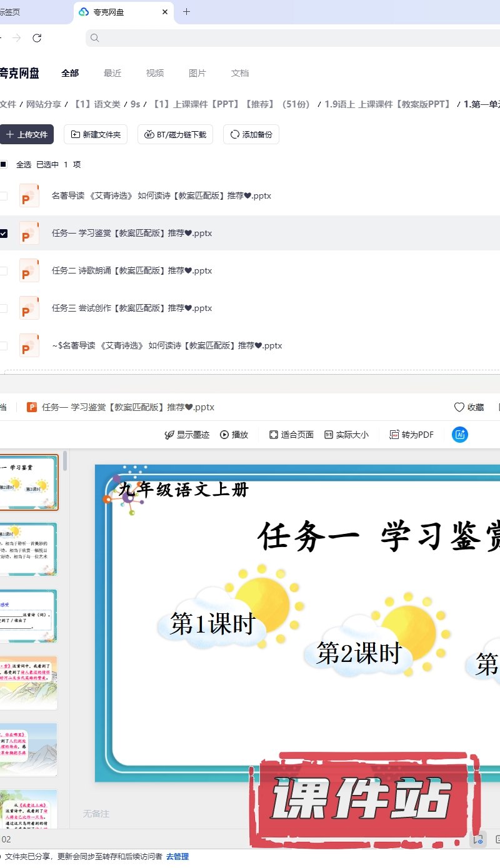Screen dimensions: 500x868
Task: Click 显示墨迹 ink display tool
Action: tap(186, 435)
